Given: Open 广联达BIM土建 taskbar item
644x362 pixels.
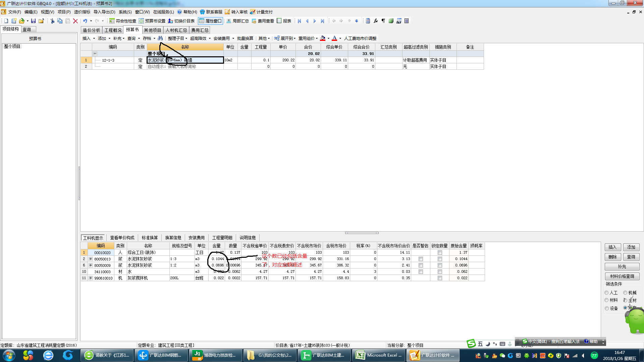Looking at the screenshot, I should coord(324,355).
